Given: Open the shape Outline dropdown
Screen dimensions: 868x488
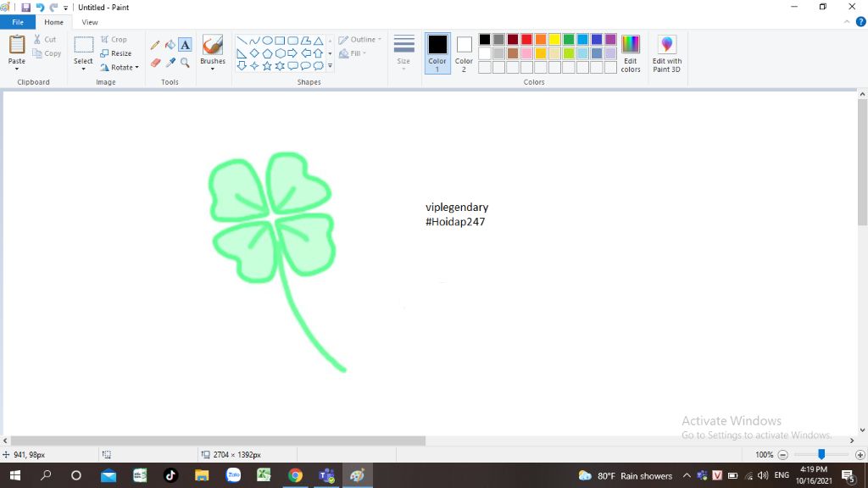Looking at the screenshot, I should (x=359, y=40).
